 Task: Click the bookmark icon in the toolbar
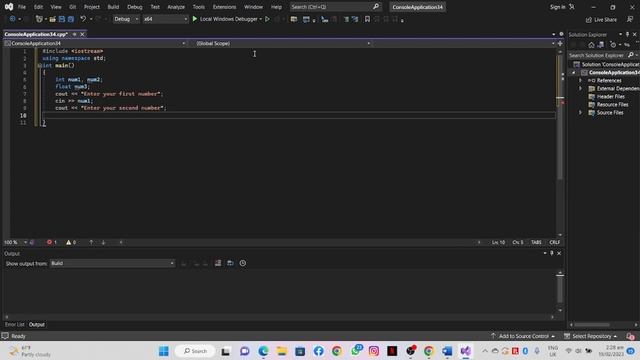[x=367, y=19]
